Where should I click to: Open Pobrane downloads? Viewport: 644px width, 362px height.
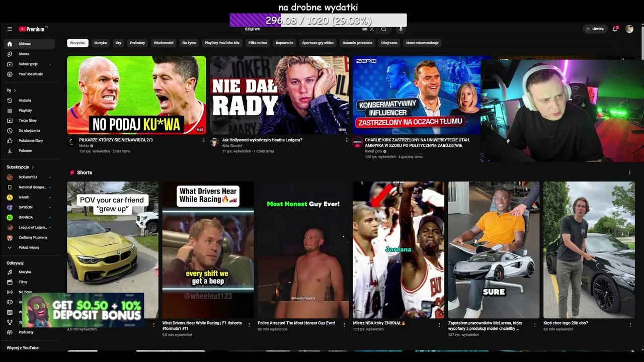point(29,151)
